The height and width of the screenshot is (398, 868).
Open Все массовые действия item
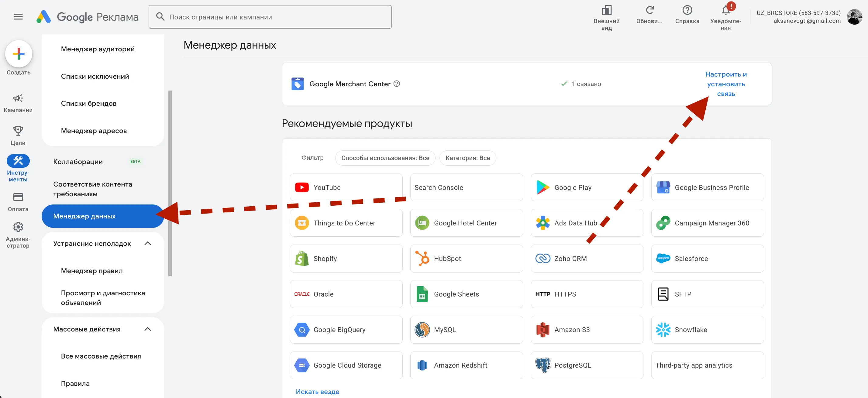pyautogui.click(x=101, y=356)
